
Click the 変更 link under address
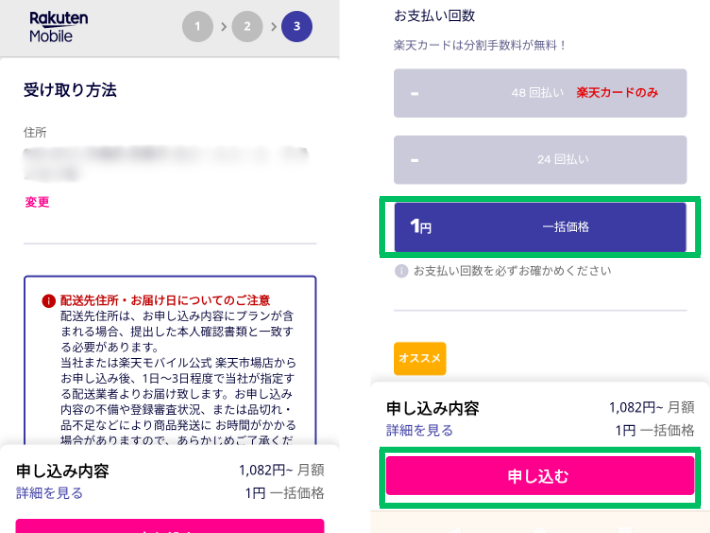point(37,202)
